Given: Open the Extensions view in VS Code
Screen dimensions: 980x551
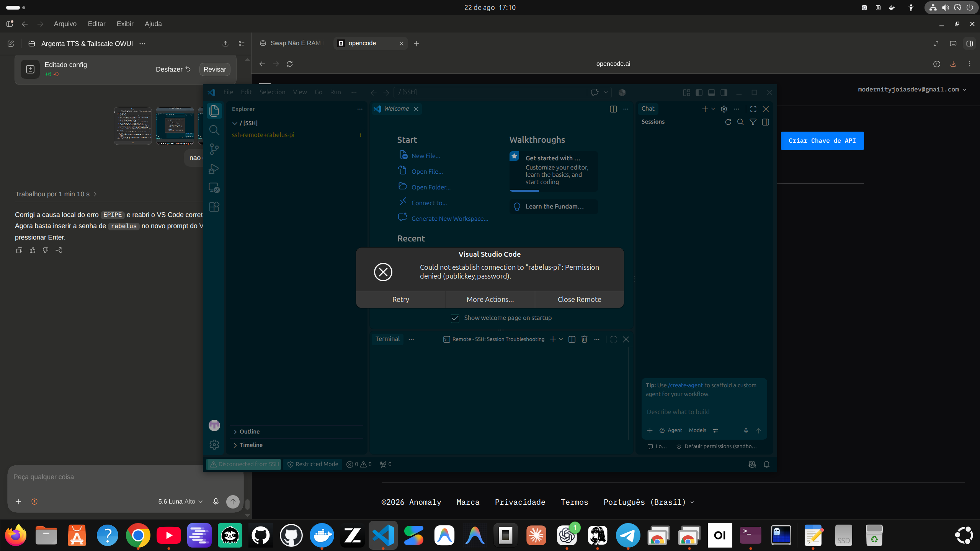Looking at the screenshot, I should click(214, 207).
